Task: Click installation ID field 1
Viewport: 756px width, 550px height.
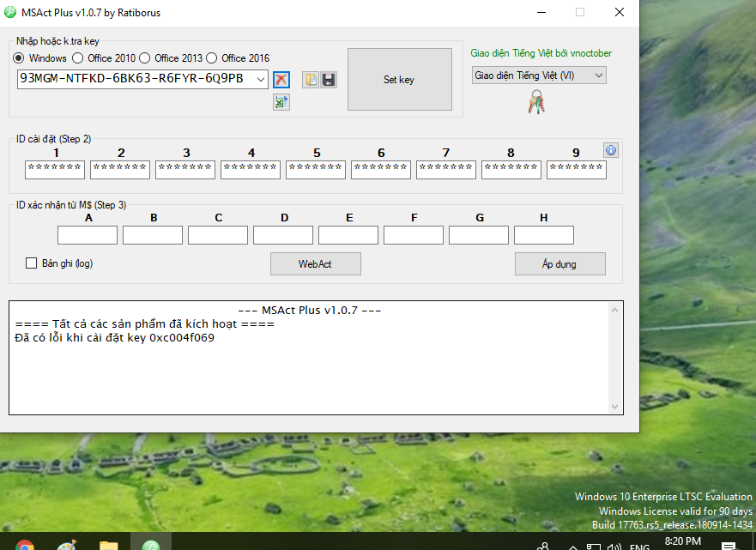Action: 55,170
